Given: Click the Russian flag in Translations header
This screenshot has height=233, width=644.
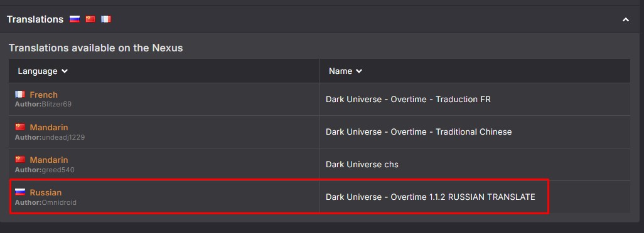Looking at the screenshot, I should 74,19.
